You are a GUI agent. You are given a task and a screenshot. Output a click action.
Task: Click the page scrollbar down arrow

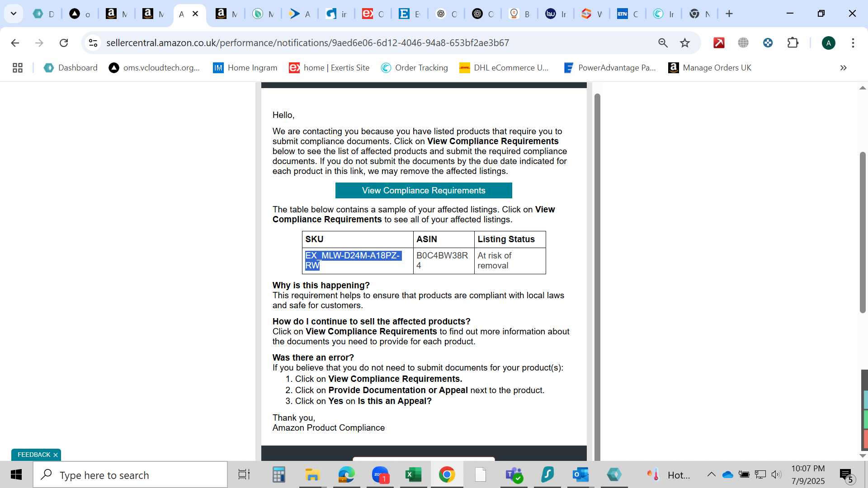[x=863, y=455]
